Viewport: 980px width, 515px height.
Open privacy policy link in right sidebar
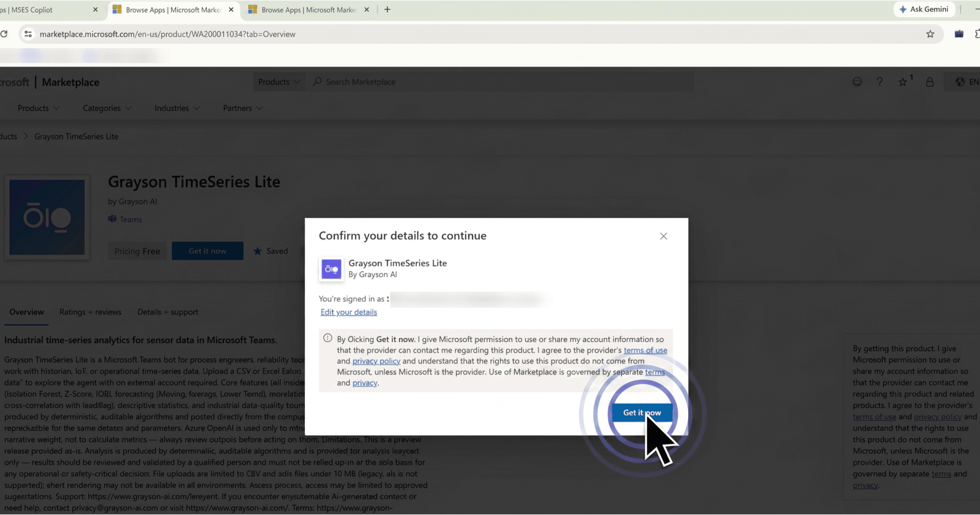pyautogui.click(x=938, y=417)
